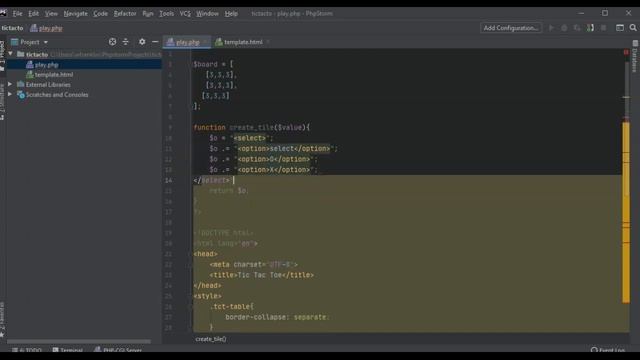Click the Locate/Scroll from Source target icon

(x=112, y=42)
